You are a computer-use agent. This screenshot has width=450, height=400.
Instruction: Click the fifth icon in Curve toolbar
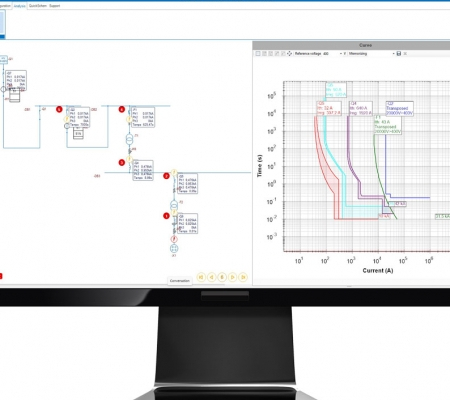coord(283,54)
